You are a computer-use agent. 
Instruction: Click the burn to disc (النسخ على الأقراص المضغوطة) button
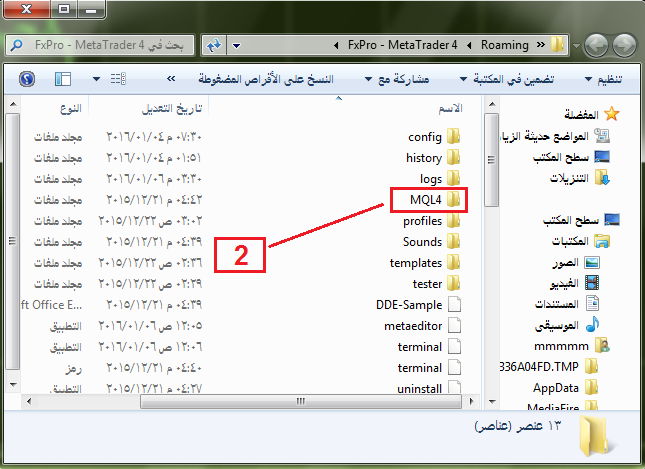point(266,79)
